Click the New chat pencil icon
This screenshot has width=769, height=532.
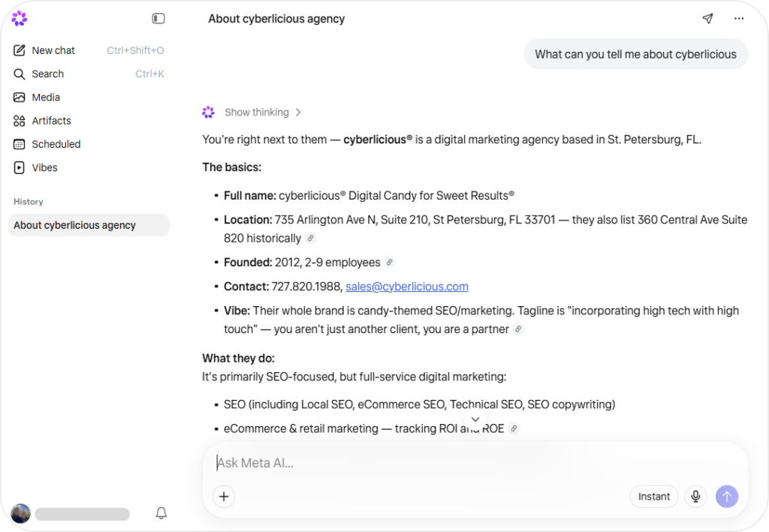(19, 50)
